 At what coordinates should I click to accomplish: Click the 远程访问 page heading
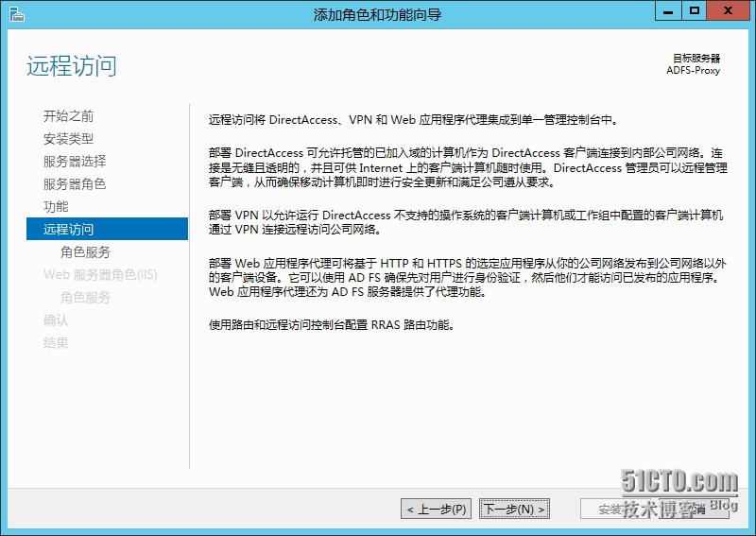click(72, 66)
